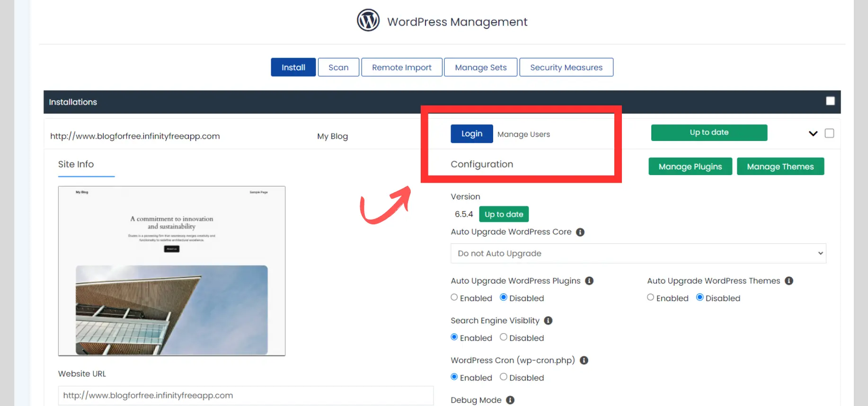Select Disabled for Auto Upgrade WordPress Plugins
Image resolution: width=868 pixels, height=406 pixels.
tap(504, 297)
